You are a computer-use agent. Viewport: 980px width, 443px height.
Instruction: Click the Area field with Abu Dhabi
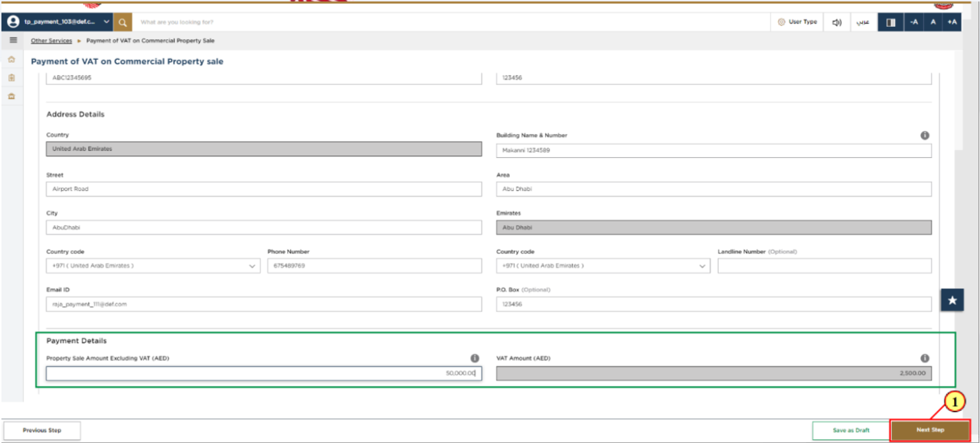[714, 189]
